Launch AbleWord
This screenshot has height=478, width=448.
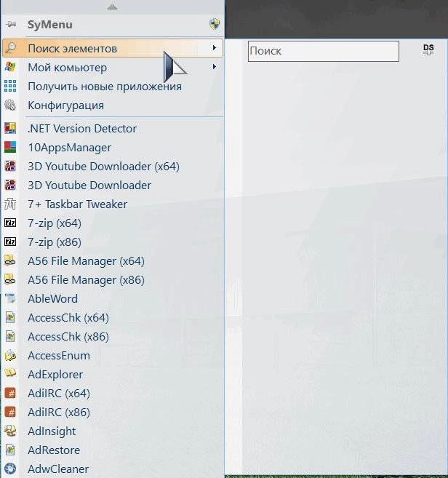(x=113, y=298)
